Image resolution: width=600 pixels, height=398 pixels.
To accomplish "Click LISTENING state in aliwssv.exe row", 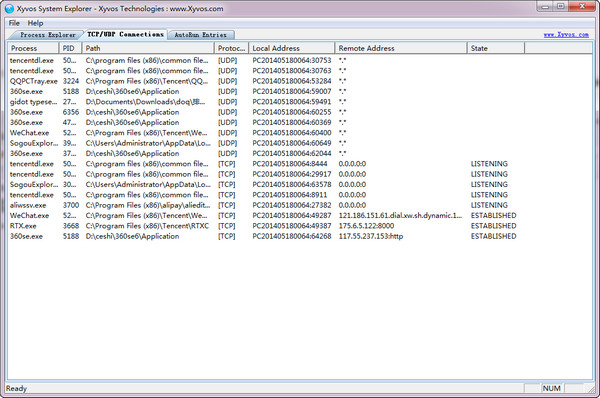I will pyautogui.click(x=489, y=205).
